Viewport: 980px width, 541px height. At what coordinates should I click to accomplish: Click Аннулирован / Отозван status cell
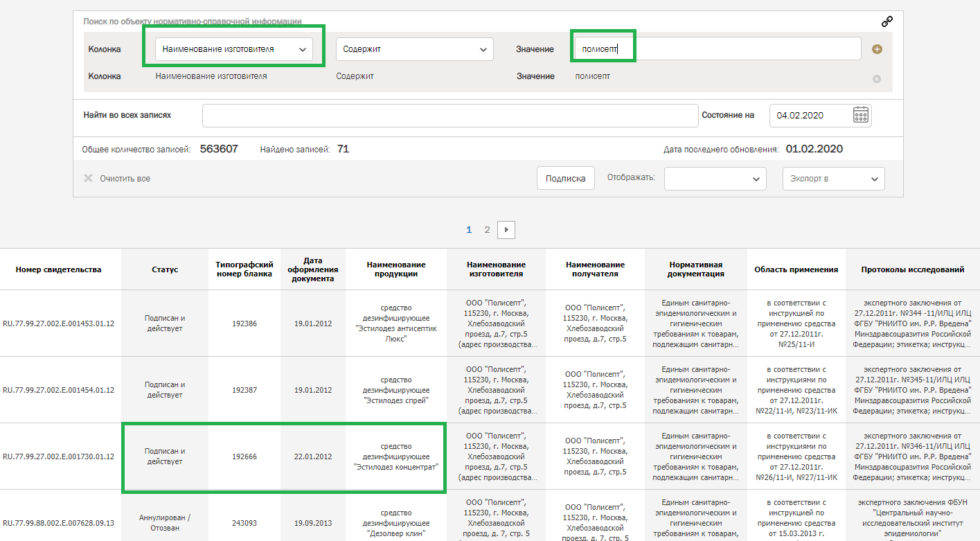[165, 523]
